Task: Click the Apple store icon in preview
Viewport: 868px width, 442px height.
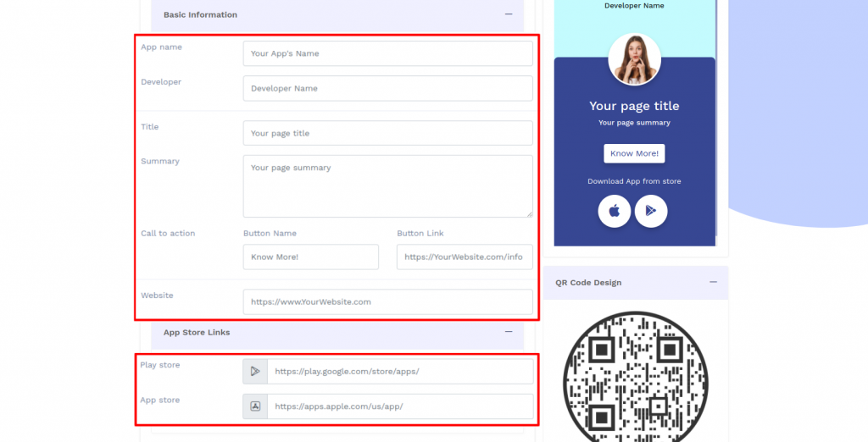Action: [614, 211]
